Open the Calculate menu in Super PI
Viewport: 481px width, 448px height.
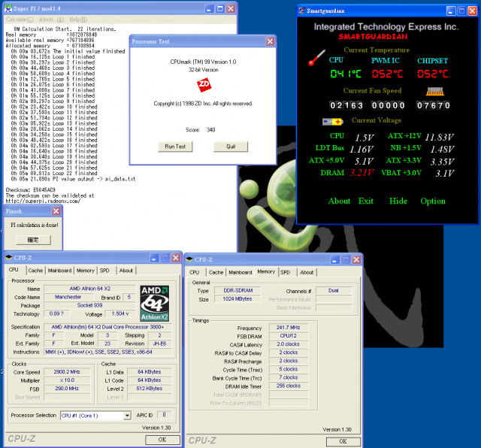pyautogui.click(x=20, y=20)
